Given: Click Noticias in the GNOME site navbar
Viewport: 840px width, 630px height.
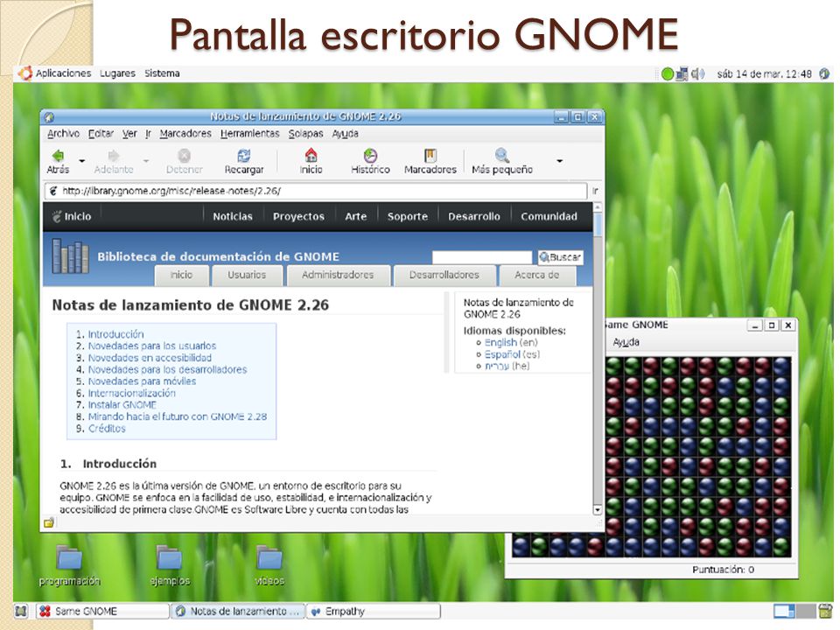Looking at the screenshot, I should (x=233, y=216).
